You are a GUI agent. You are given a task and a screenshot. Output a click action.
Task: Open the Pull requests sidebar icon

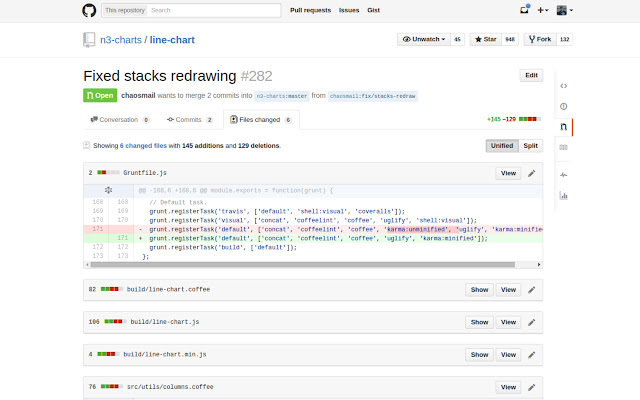point(564,127)
